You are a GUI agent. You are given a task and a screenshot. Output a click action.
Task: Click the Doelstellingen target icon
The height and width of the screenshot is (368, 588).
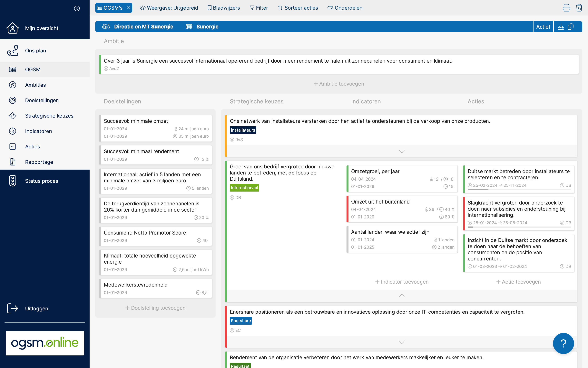coord(12,100)
